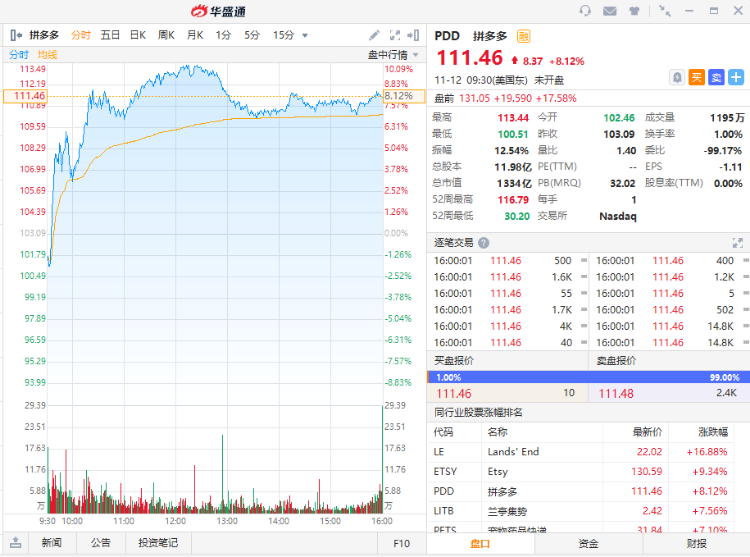Click the 16:00 time axis marker
750x557 pixels.
click(x=382, y=521)
